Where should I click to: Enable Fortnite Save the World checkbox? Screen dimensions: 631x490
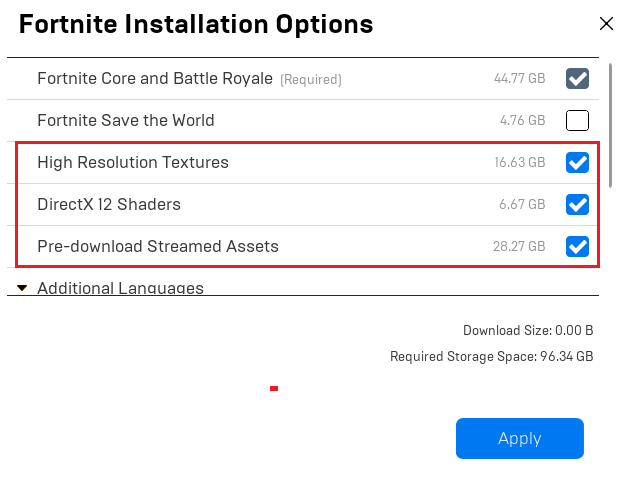577,120
